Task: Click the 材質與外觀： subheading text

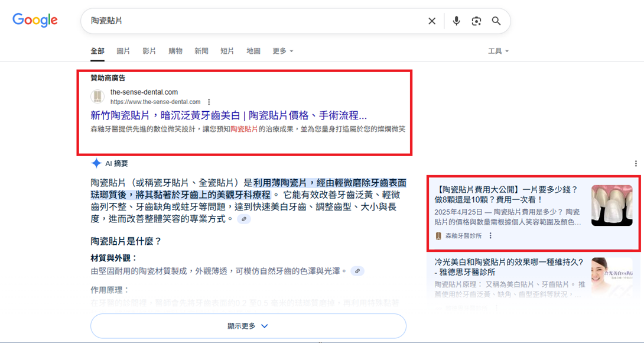Action: point(114,258)
